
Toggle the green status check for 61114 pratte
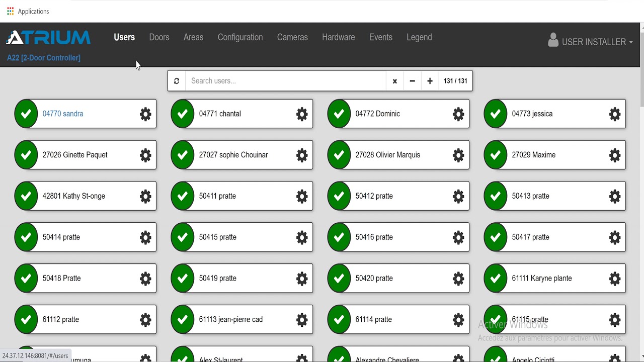click(339, 320)
